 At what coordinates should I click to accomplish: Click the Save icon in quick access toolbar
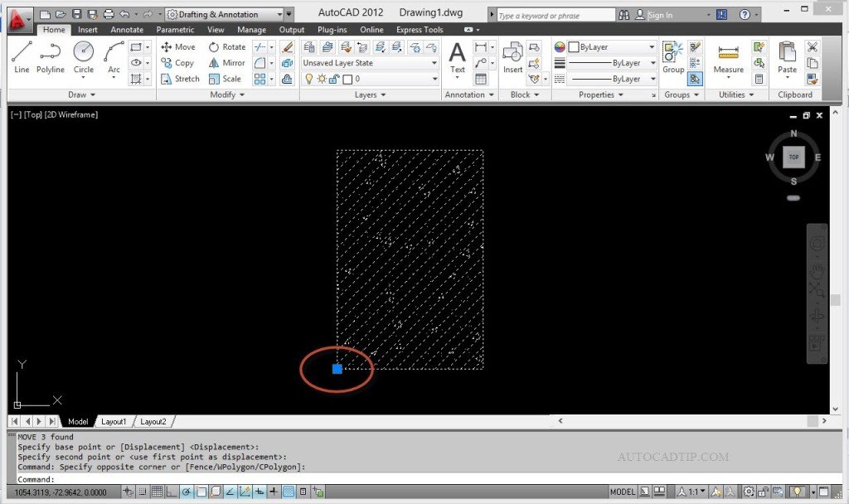(77, 15)
